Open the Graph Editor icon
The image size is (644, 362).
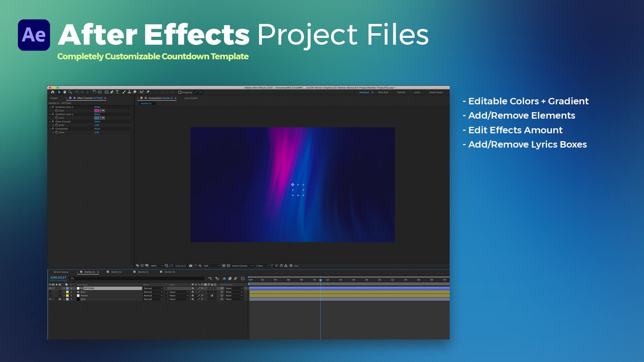click(243, 278)
